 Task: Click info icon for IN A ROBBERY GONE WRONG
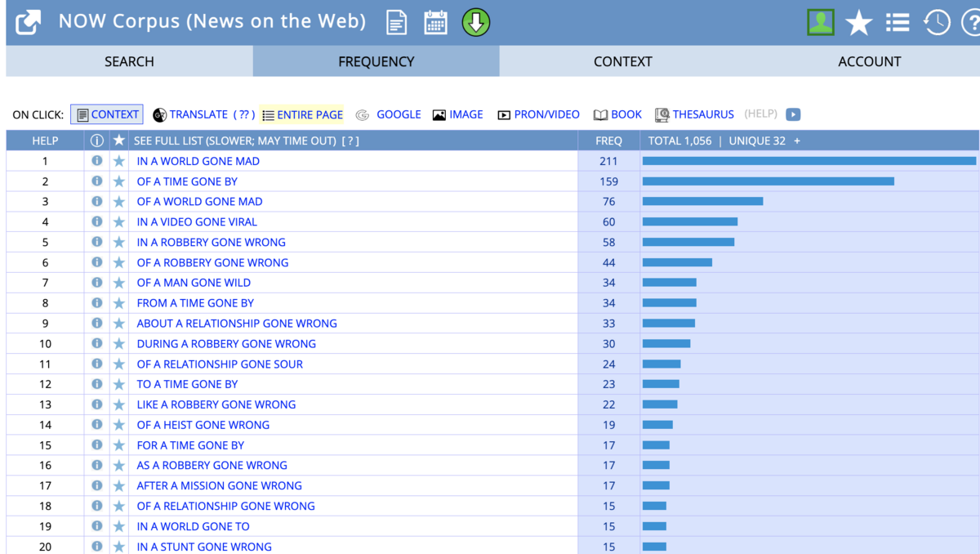point(97,242)
